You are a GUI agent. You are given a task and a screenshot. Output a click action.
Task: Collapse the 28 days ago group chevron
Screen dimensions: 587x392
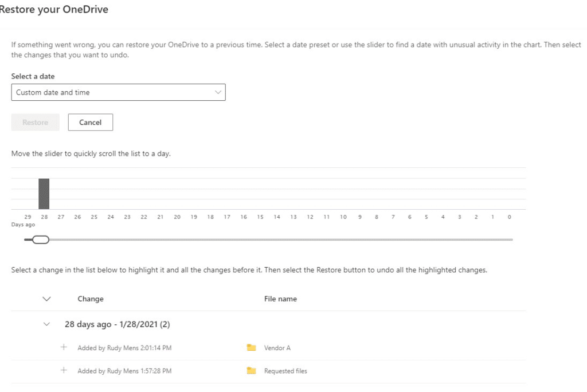click(46, 324)
